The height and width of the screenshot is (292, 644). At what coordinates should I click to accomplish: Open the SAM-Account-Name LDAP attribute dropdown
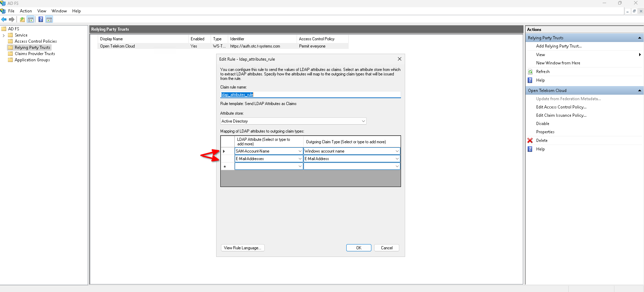[300, 151]
